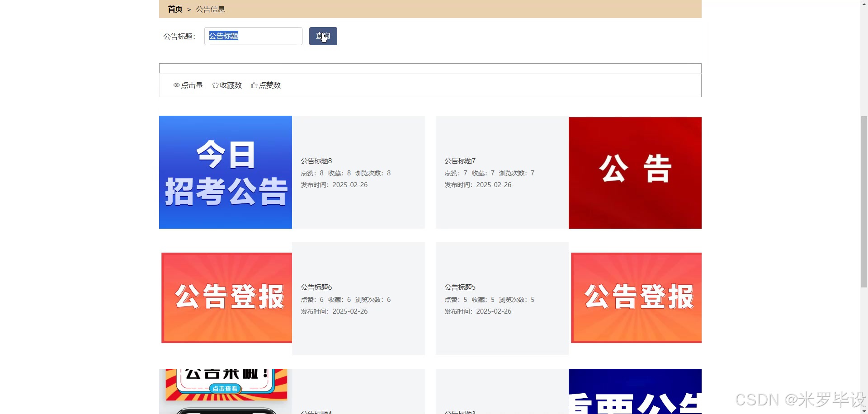Open announcement 公告标题8

pos(316,160)
